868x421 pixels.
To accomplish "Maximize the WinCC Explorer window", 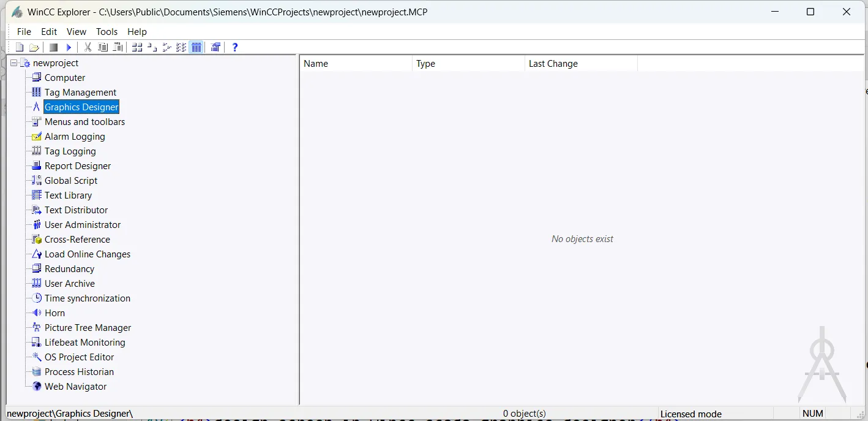I will pyautogui.click(x=810, y=12).
